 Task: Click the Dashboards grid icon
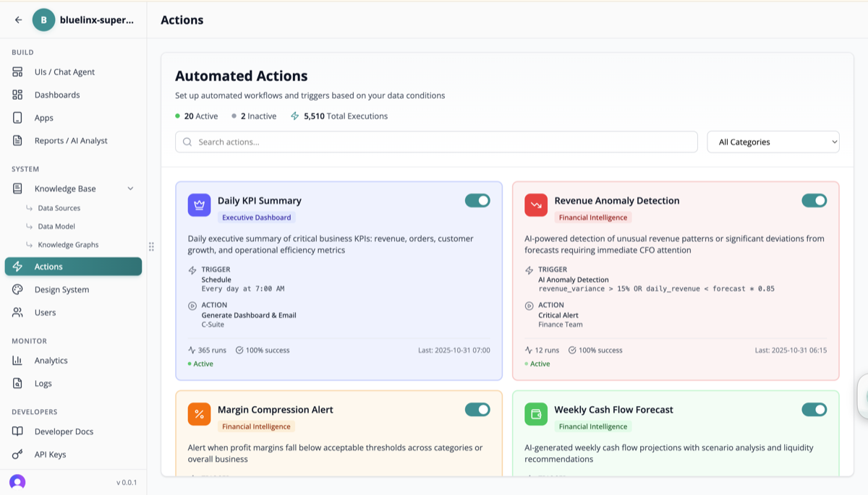17,95
